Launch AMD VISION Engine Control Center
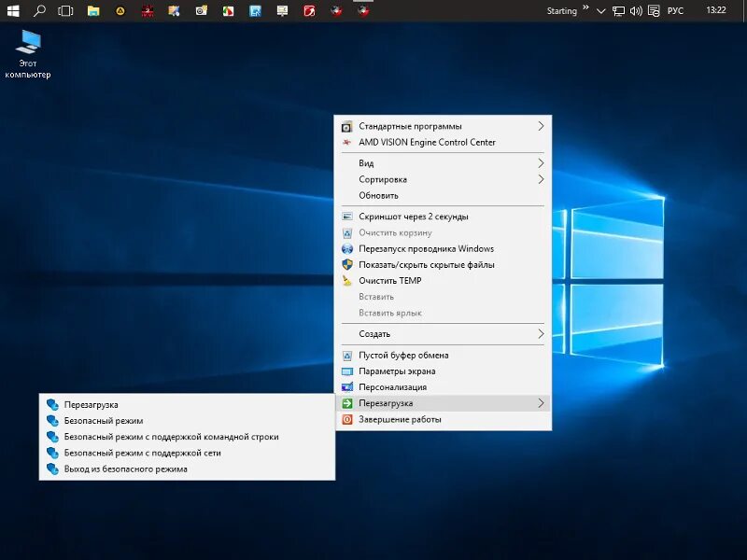Screen dimensions: 747x560 443,143
